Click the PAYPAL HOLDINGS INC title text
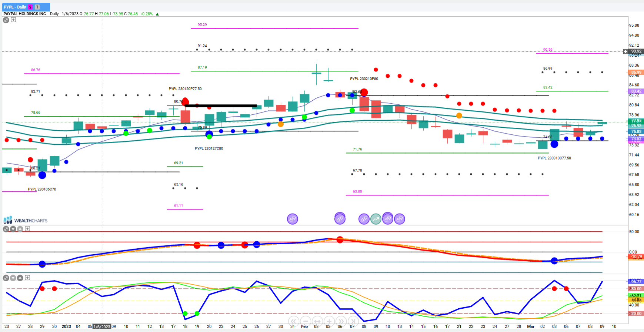Viewport: 644px width, 332px height. (25, 14)
